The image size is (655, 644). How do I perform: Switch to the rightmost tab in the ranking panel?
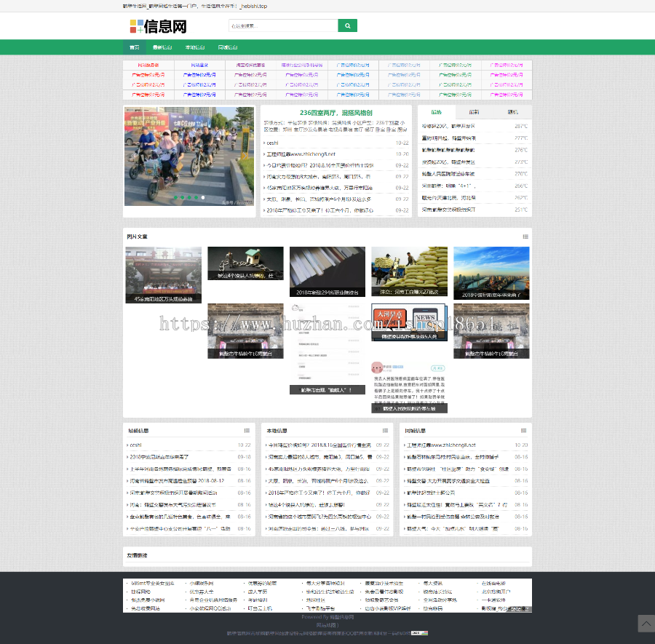click(513, 113)
